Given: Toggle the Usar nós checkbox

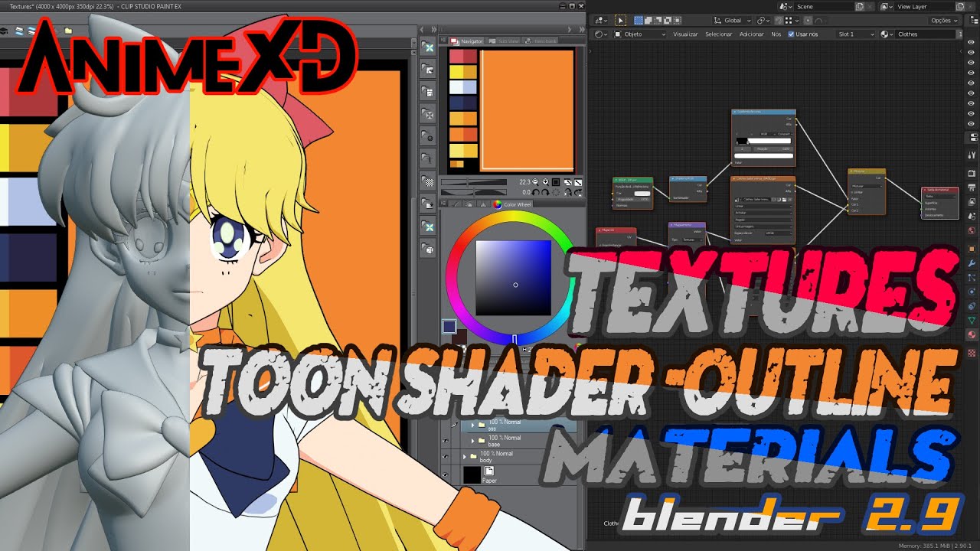Looking at the screenshot, I should click(791, 34).
